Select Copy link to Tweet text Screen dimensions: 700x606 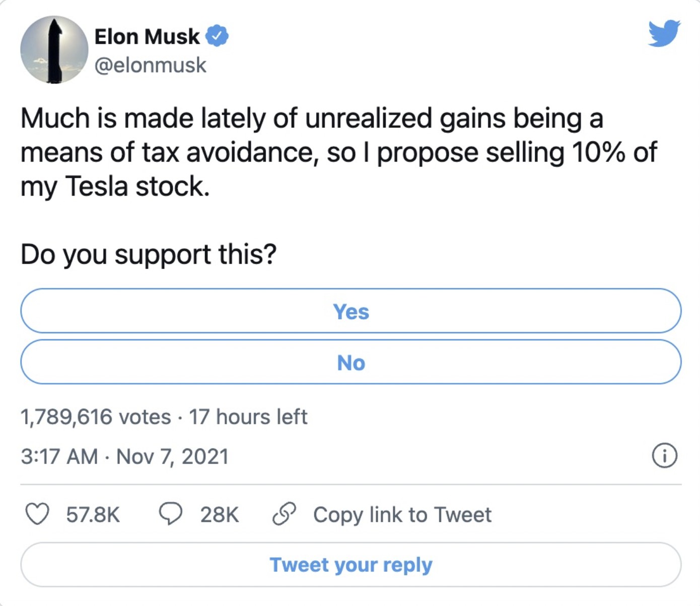tap(402, 514)
